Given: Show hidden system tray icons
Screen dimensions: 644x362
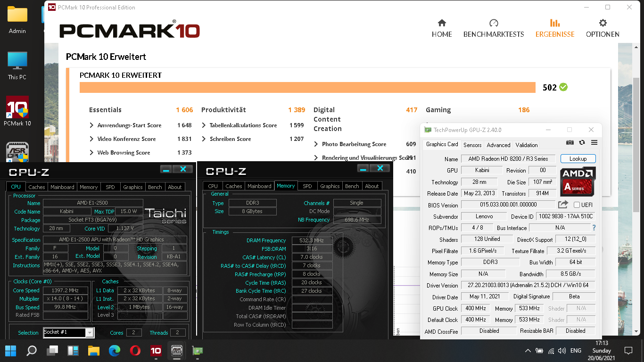Looking at the screenshot, I should 528,351.
